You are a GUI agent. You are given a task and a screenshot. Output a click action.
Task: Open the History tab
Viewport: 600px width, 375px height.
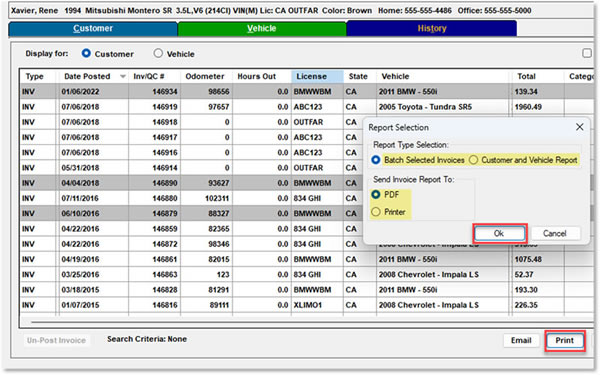coord(432,29)
